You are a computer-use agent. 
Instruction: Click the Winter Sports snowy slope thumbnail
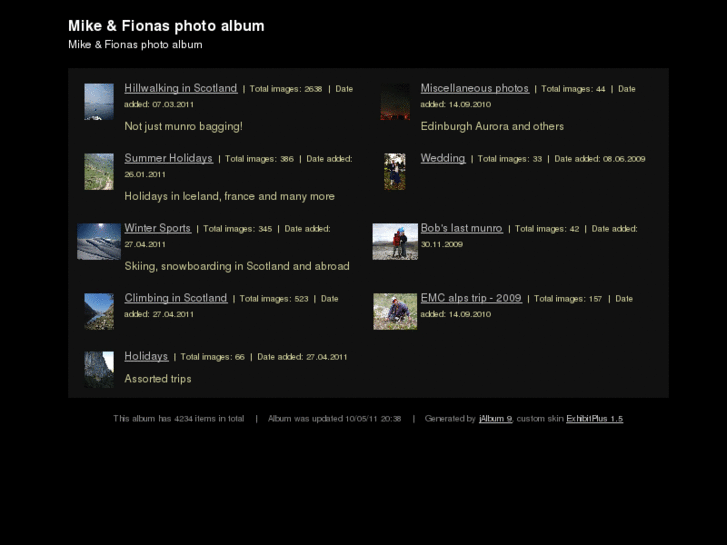(99, 242)
